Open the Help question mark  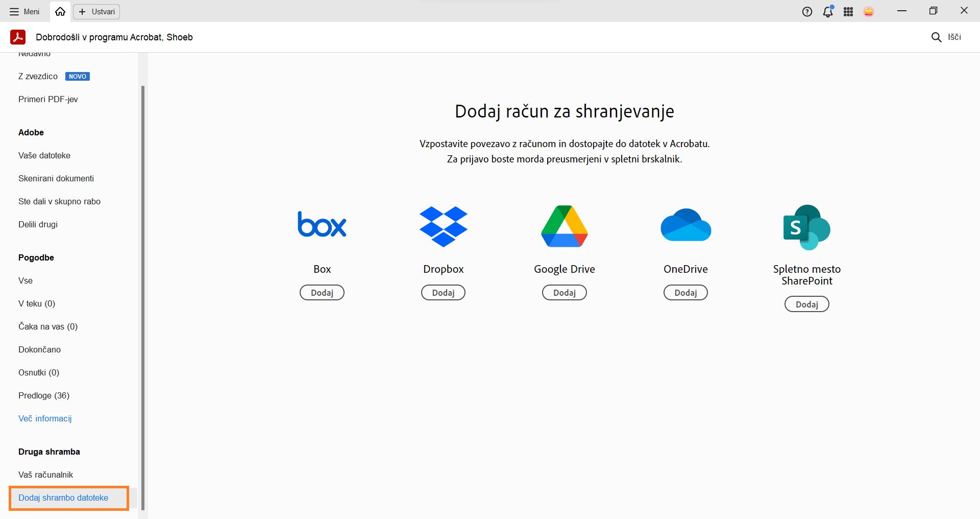(807, 11)
